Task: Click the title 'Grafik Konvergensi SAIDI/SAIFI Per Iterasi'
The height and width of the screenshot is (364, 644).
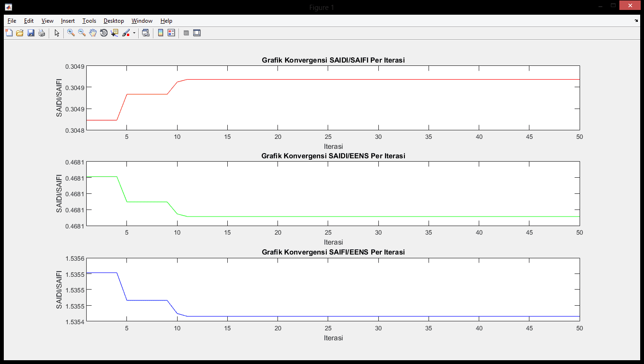Action: (x=333, y=60)
